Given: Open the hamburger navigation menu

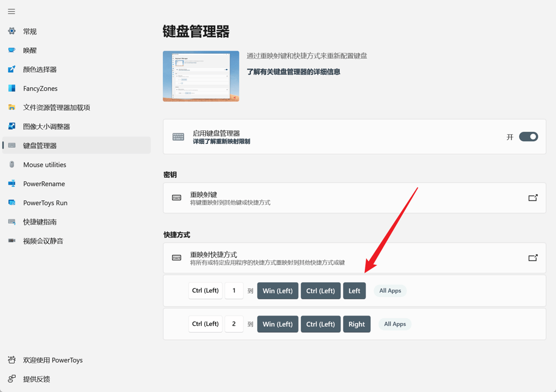Looking at the screenshot, I should pos(11,11).
